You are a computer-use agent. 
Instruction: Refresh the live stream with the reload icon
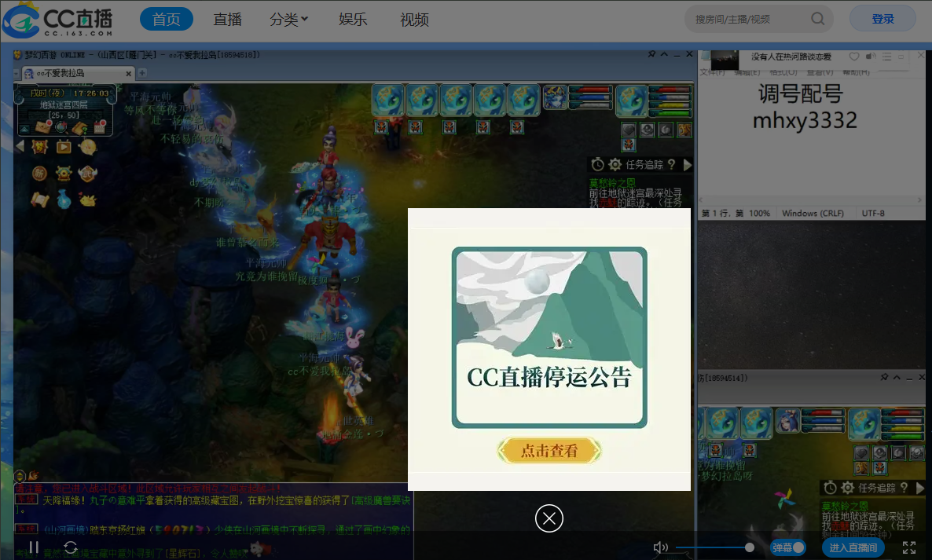point(70,547)
